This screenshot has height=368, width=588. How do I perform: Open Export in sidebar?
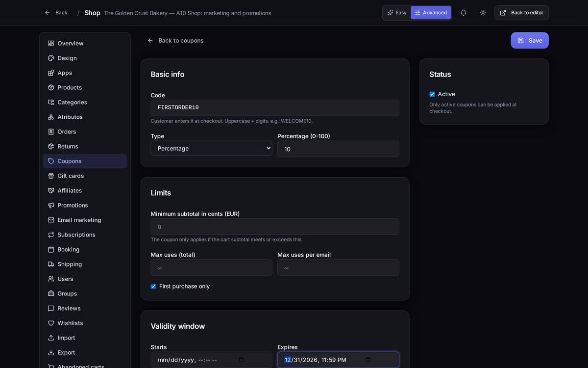[85, 352]
